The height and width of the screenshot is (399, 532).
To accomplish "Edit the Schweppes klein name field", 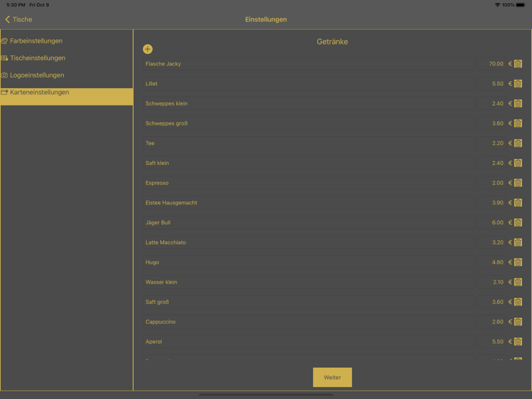I will [309, 103].
